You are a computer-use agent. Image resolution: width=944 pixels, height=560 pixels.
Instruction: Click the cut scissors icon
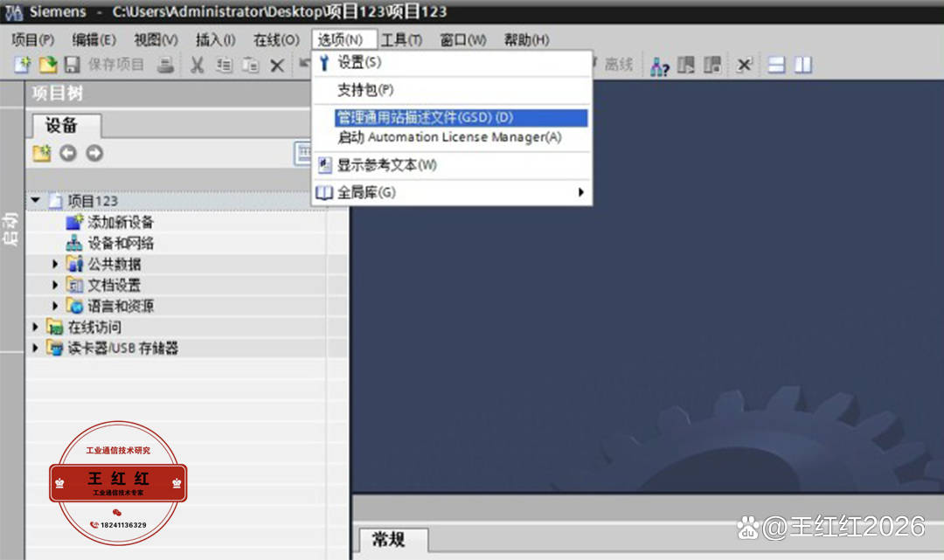tap(197, 65)
